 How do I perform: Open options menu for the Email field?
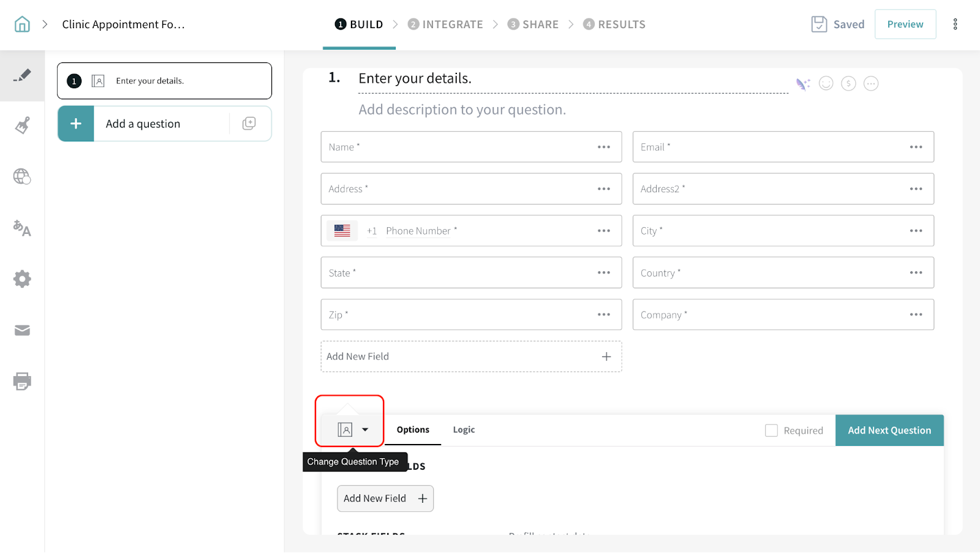pos(916,147)
